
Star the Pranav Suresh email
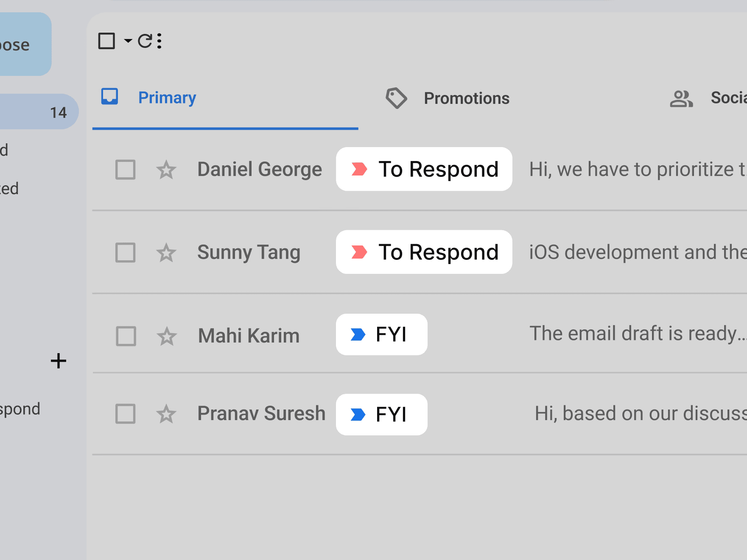pyautogui.click(x=166, y=414)
